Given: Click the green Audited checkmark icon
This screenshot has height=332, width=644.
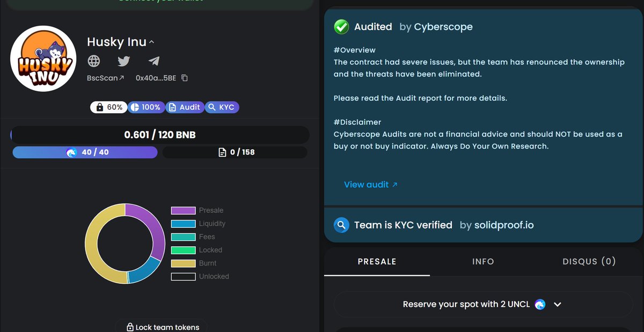Looking at the screenshot, I should (x=341, y=26).
